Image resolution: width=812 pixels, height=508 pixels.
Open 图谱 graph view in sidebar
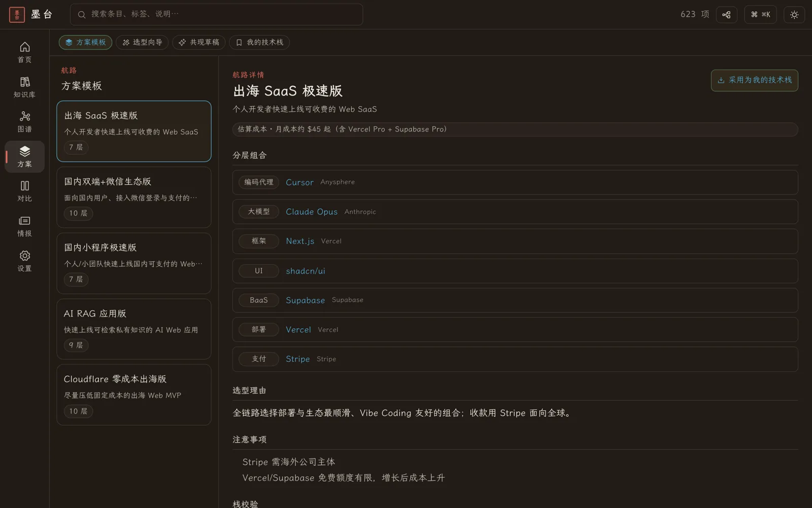[x=24, y=122]
